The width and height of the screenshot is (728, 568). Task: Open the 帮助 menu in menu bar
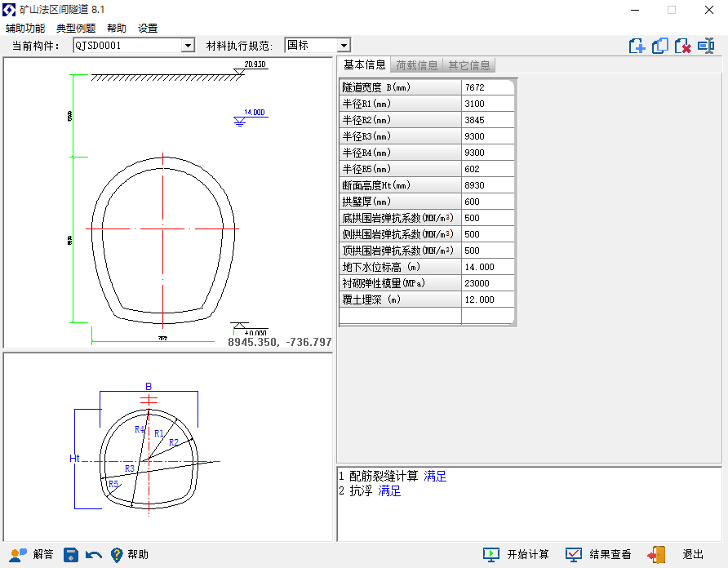point(117,29)
